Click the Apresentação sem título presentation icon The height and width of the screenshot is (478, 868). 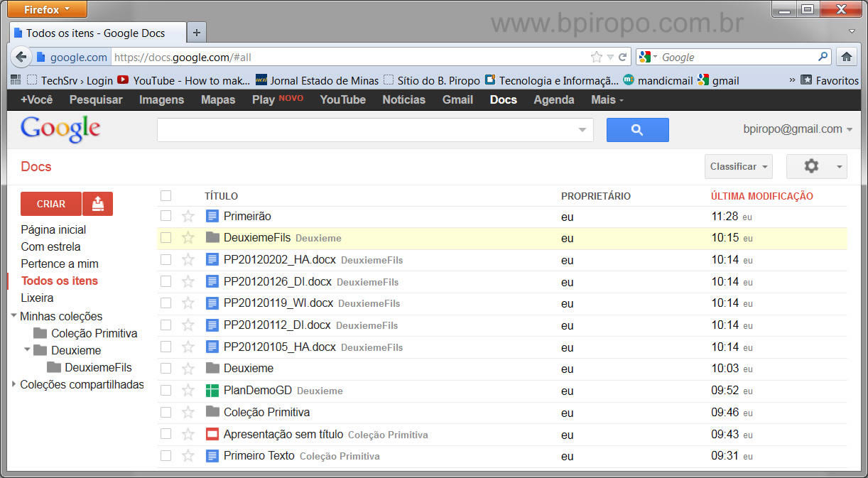212,434
